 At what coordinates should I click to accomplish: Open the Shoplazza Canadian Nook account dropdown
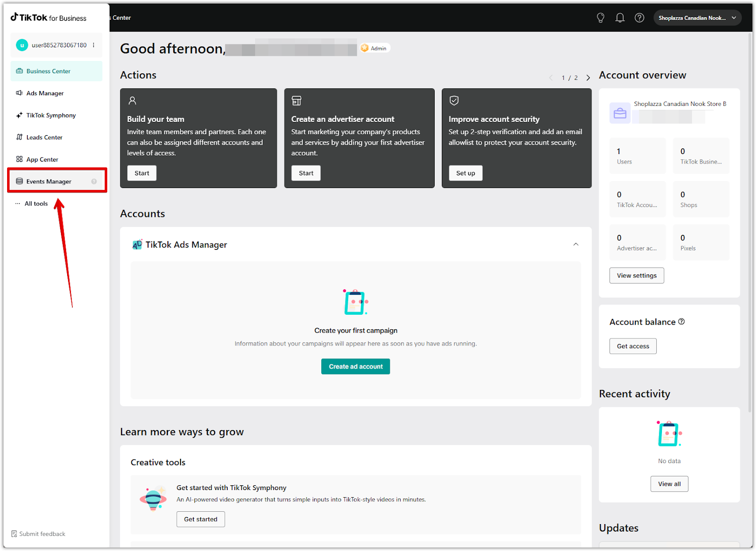click(x=697, y=18)
